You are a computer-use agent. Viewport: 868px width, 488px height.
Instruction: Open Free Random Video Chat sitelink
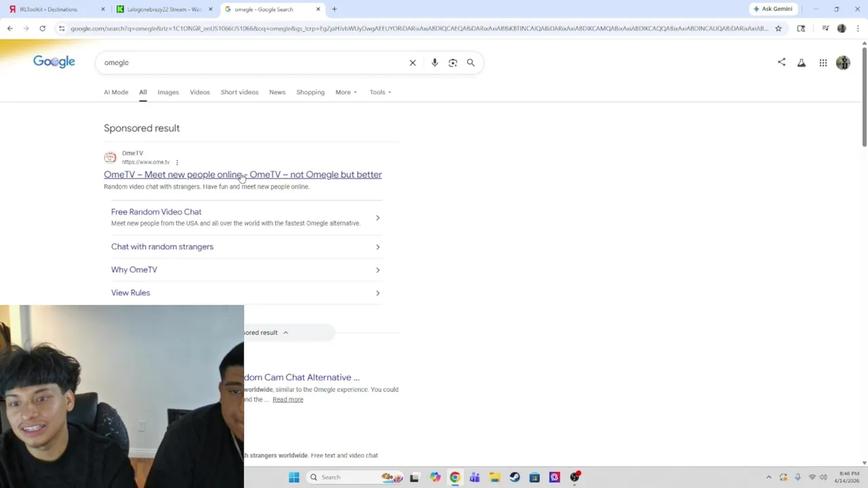pos(156,211)
